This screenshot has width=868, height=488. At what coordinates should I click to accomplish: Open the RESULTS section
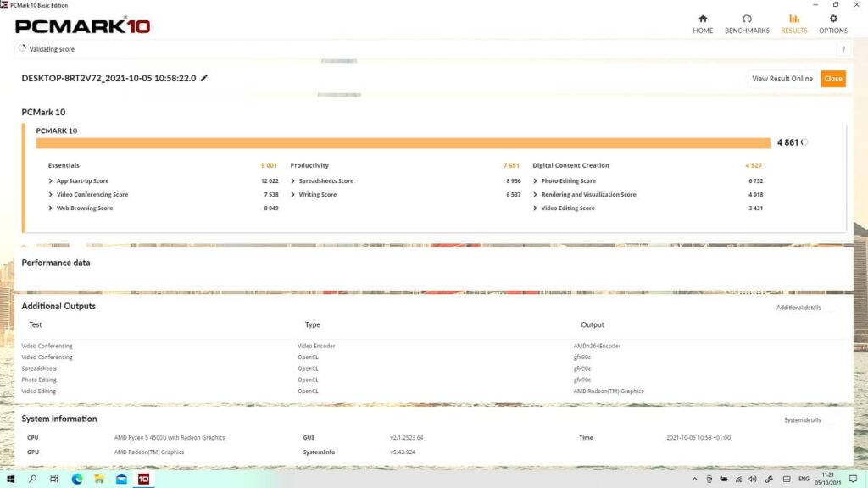793,25
